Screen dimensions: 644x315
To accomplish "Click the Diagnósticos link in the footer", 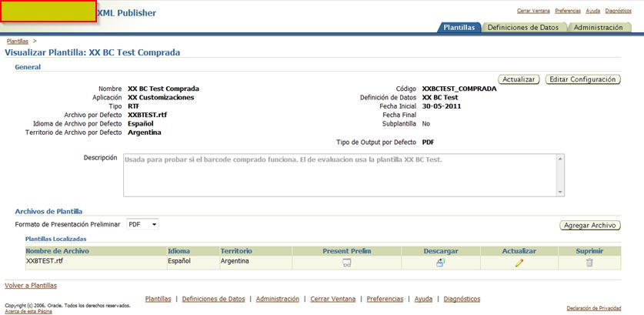I will (x=462, y=299).
